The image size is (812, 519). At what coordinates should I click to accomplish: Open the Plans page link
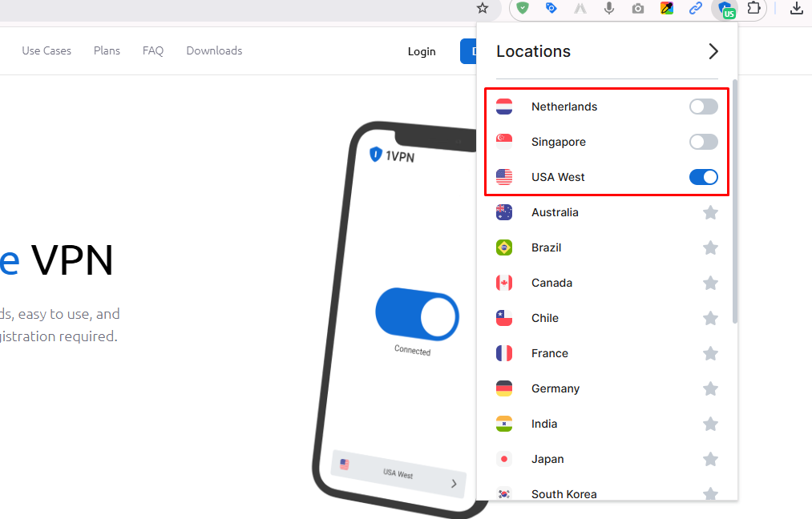coord(107,50)
